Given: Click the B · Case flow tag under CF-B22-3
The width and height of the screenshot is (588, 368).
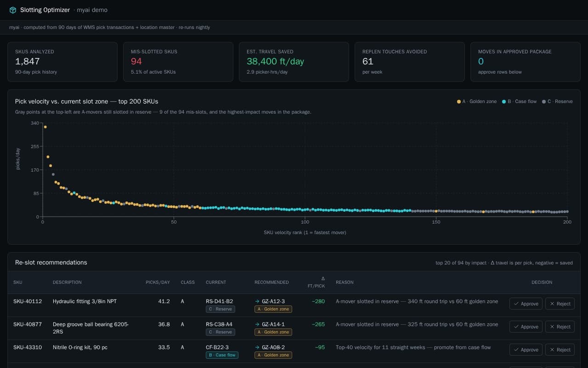Looking at the screenshot, I should click(222, 355).
